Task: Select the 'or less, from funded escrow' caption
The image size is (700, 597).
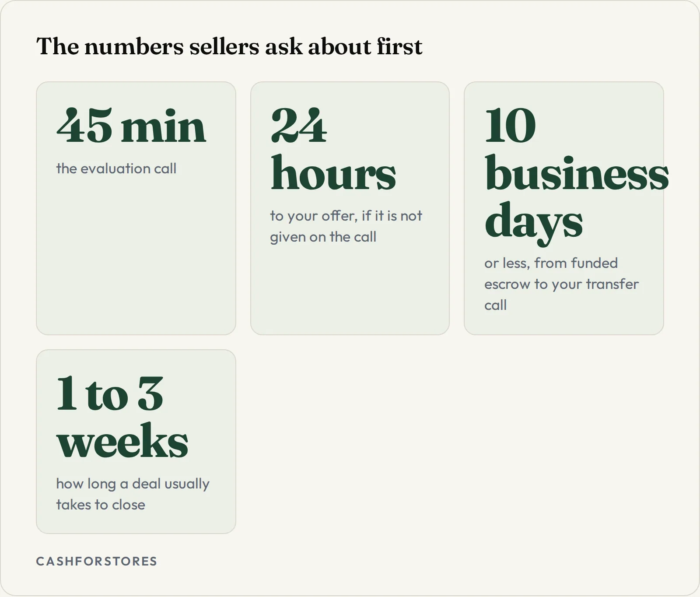Action: tap(562, 284)
